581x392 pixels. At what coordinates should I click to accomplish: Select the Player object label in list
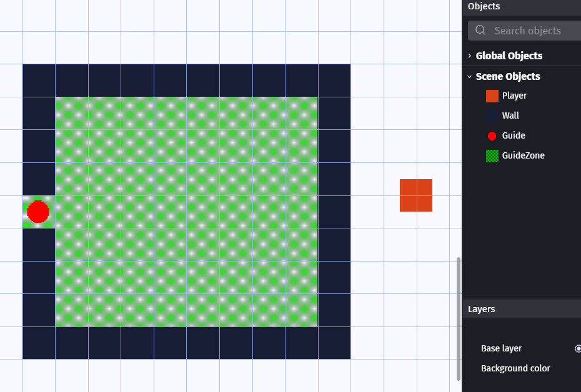pos(514,96)
